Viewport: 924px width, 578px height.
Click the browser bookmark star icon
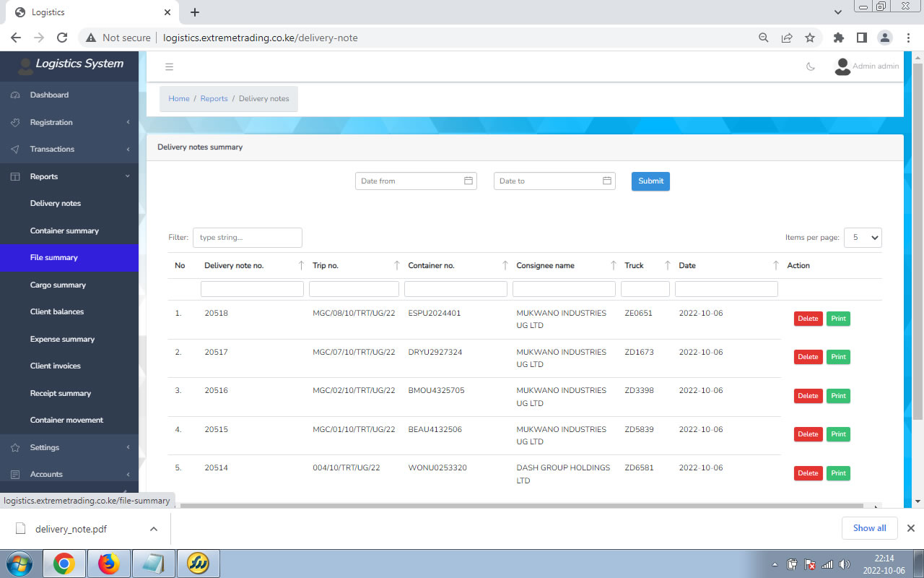click(x=810, y=38)
